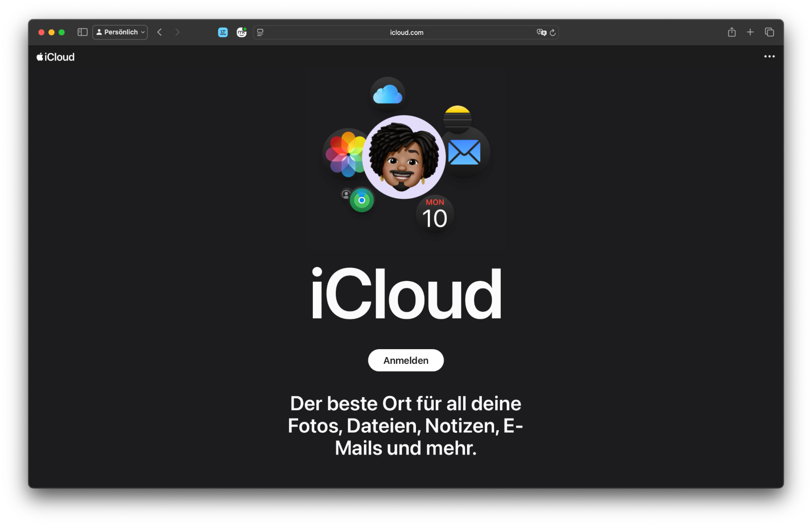Image resolution: width=812 pixels, height=526 pixels.
Task: Click the mk browser extension icon
Action: 241,32
